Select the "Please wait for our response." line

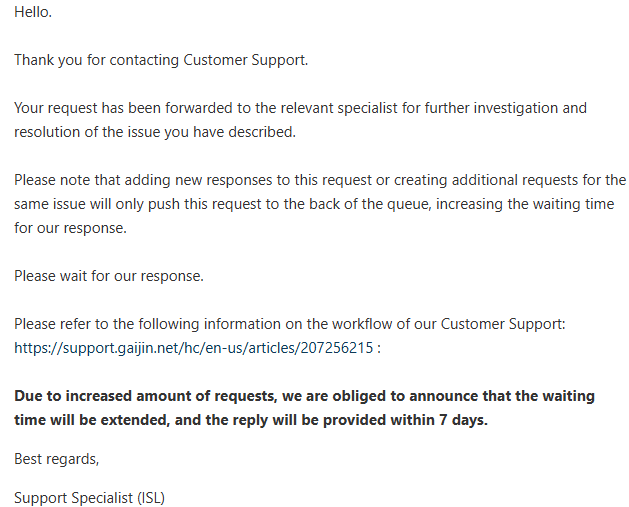tap(109, 276)
